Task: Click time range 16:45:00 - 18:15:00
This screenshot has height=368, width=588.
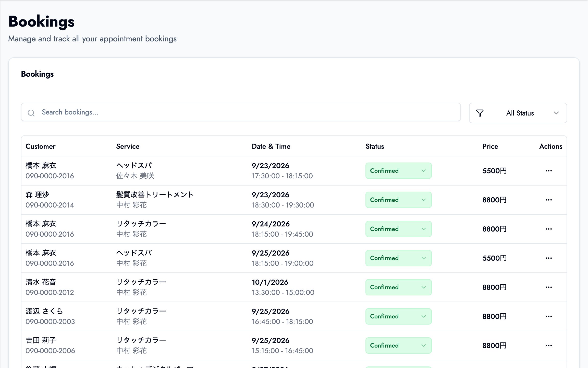Action: tap(282, 321)
